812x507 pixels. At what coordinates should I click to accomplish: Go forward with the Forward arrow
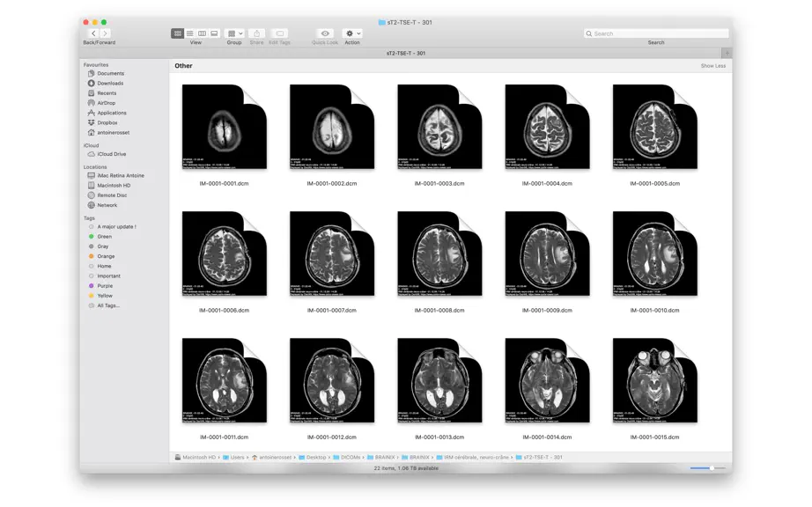pyautogui.click(x=105, y=33)
